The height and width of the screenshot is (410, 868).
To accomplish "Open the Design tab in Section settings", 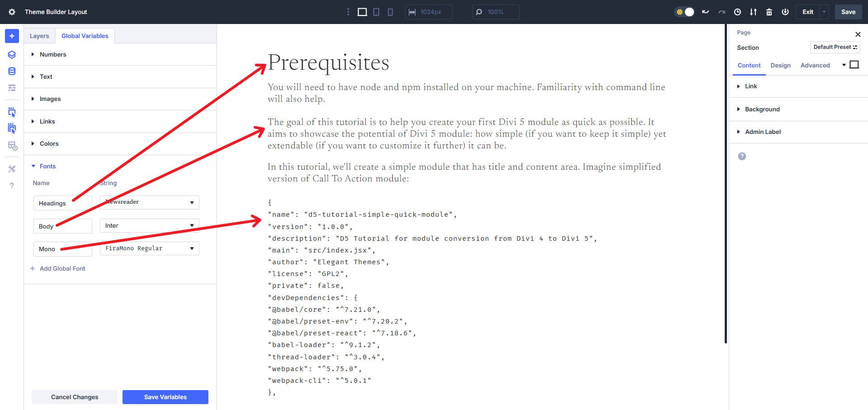I will tap(781, 65).
